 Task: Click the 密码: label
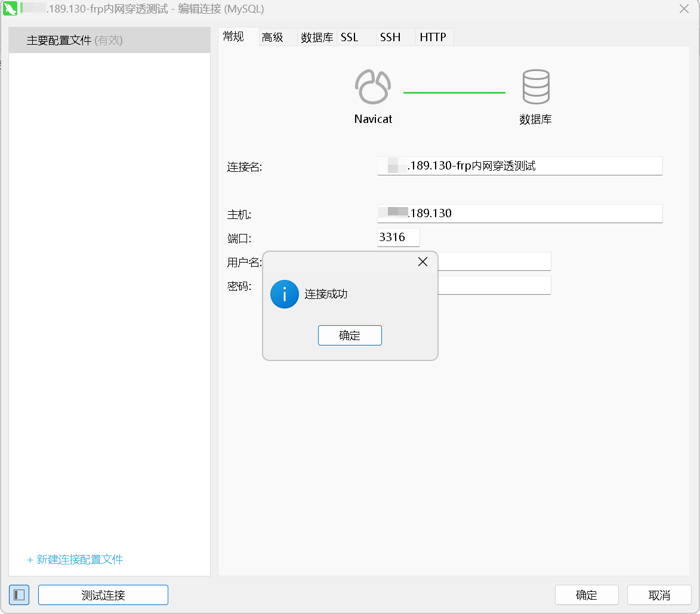239,286
